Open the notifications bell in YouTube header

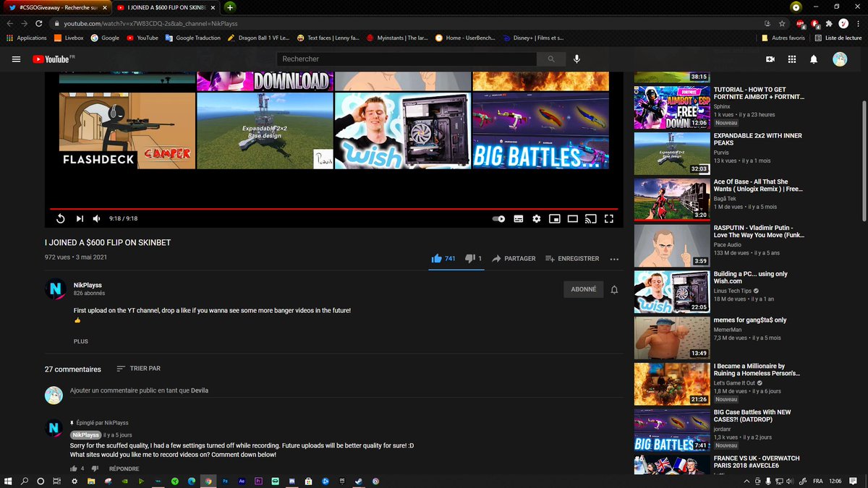pos(814,59)
